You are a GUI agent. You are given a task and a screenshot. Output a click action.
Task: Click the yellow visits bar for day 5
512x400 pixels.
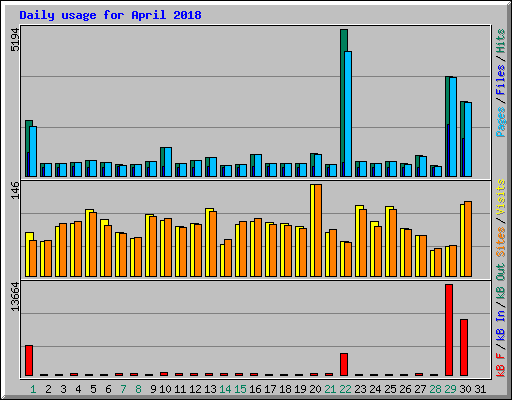[x=87, y=243]
